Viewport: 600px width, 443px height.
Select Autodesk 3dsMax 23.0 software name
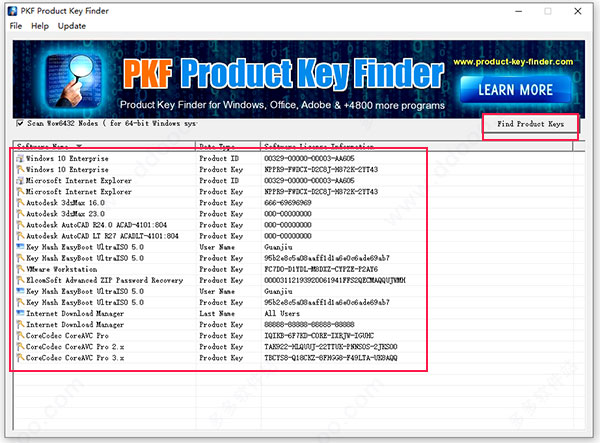point(65,213)
